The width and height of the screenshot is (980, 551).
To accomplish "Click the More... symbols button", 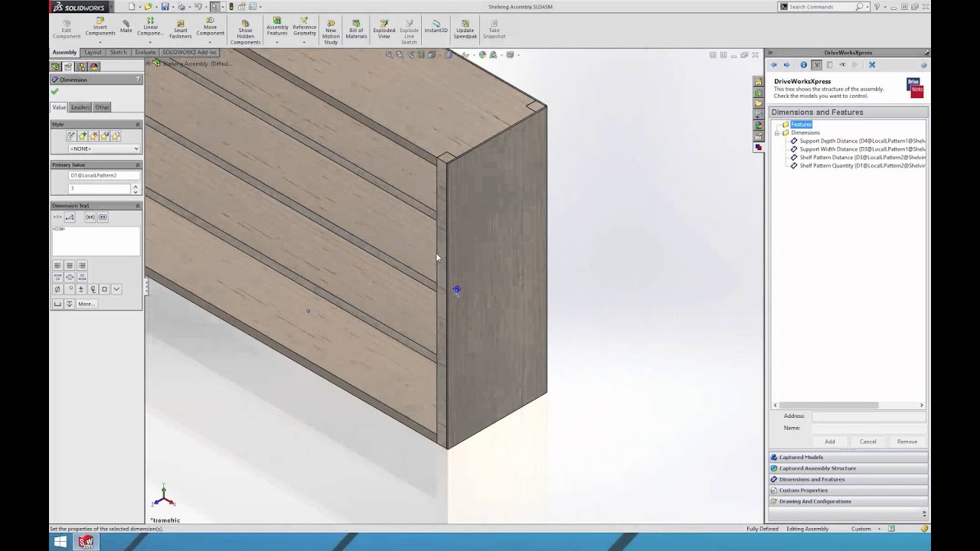I will point(86,304).
